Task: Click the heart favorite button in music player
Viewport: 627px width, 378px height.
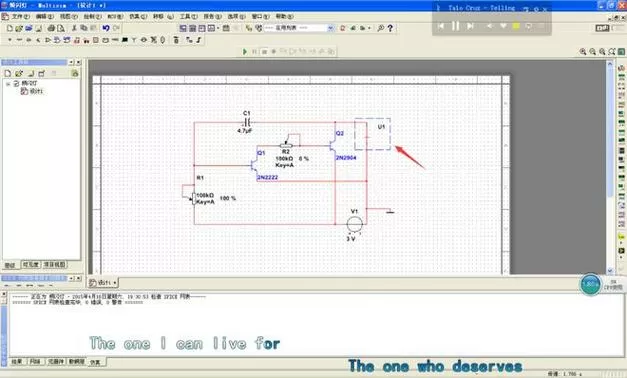Action: tap(503, 26)
